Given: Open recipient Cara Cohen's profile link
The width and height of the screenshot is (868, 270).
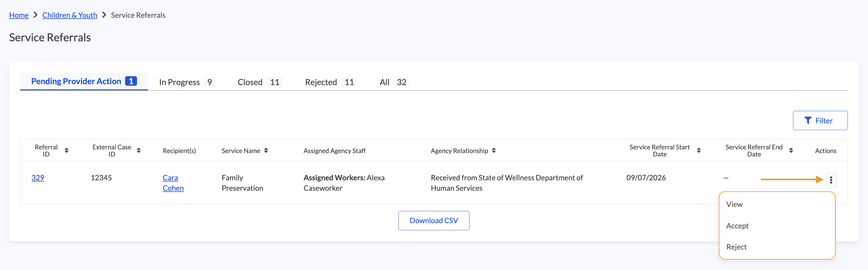Looking at the screenshot, I should (173, 183).
